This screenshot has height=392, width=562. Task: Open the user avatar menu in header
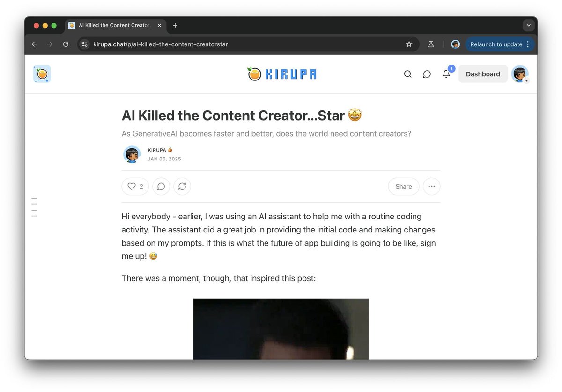tap(520, 74)
